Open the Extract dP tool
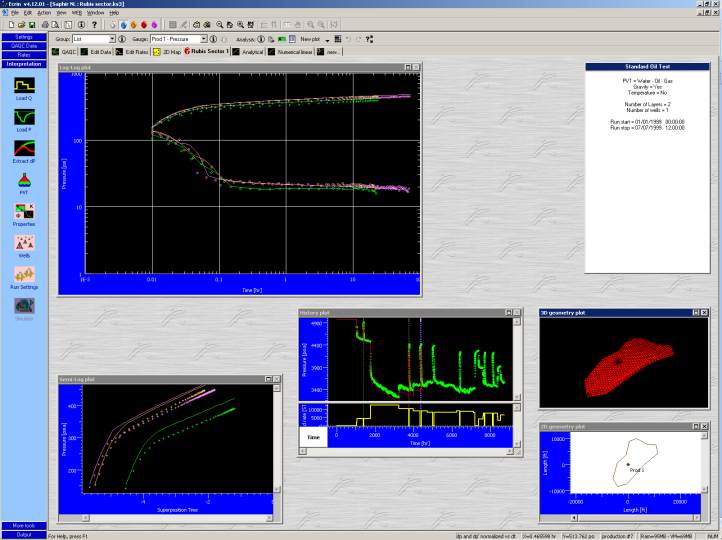 pos(24,149)
